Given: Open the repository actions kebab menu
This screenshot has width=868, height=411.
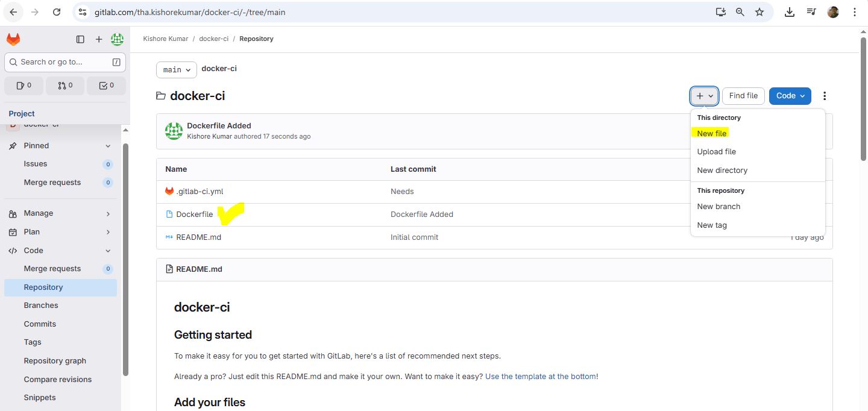Looking at the screenshot, I should [825, 96].
